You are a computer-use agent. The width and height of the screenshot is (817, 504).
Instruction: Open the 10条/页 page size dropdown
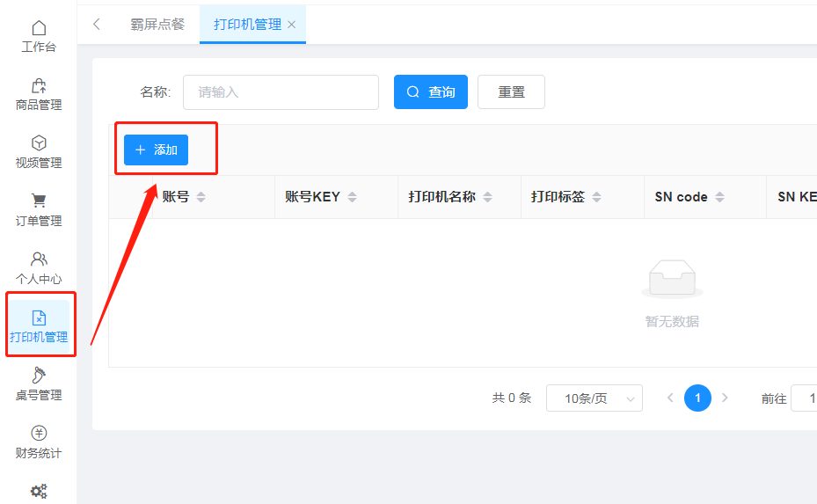click(x=594, y=398)
